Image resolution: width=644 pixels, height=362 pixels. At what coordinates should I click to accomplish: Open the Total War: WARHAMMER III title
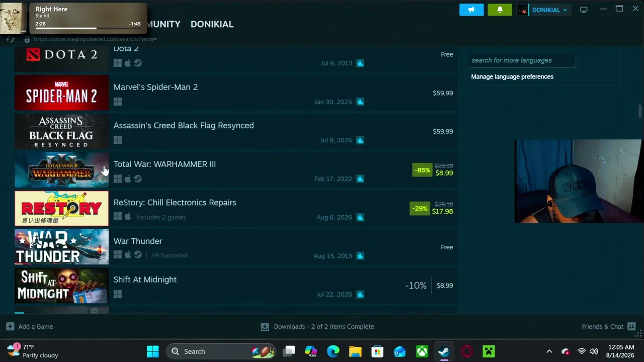(x=165, y=164)
